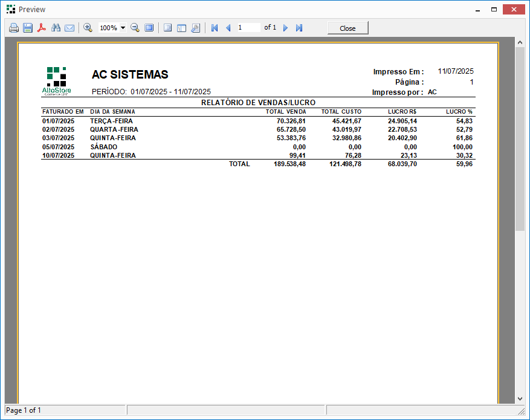
Task: Open Find with the binoculars icon
Action: tap(56, 28)
